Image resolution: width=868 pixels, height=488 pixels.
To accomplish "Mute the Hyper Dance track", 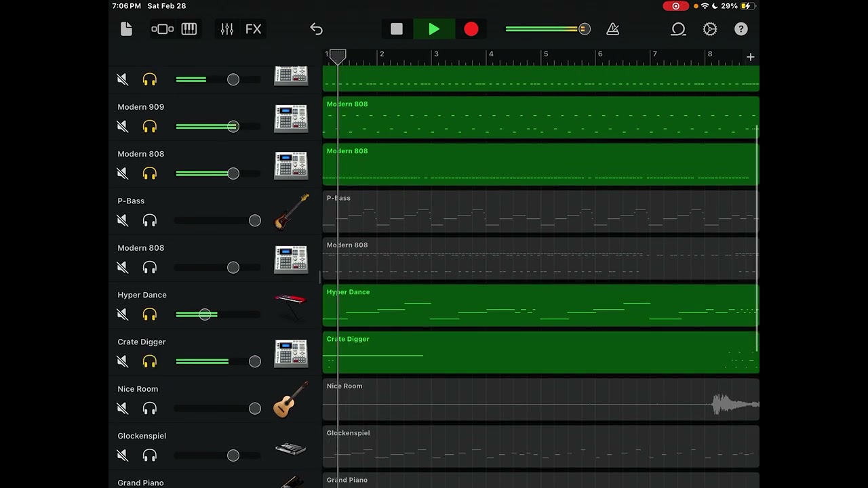I will [122, 314].
